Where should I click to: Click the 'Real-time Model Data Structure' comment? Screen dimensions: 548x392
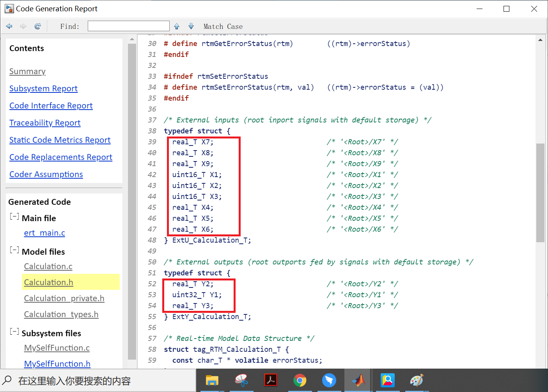coord(239,339)
